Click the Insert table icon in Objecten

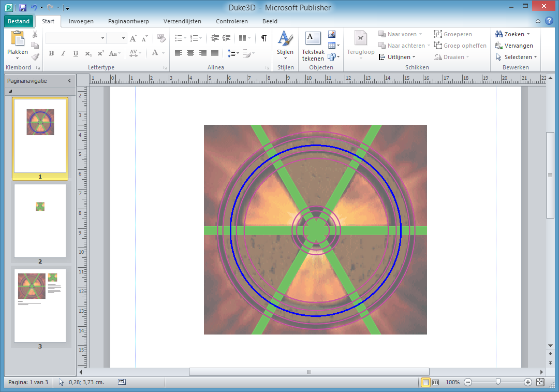click(332, 45)
